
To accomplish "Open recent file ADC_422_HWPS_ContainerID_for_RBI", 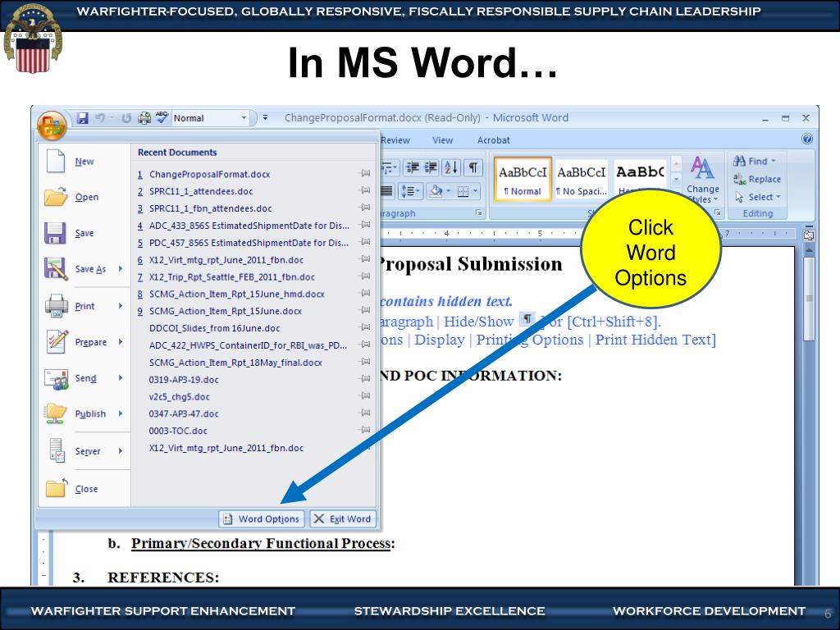I will 248,345.
